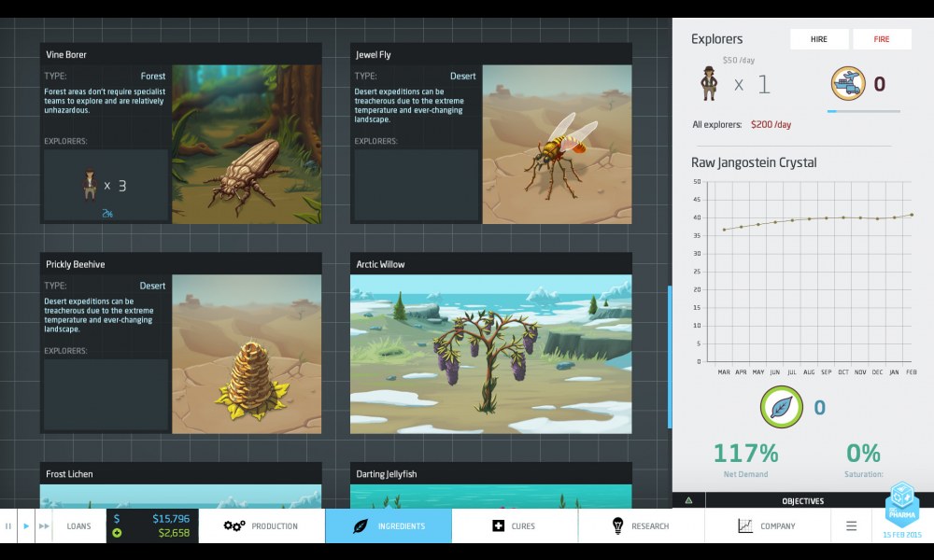
Task: Click the "15 FEB 2015" date
Action: coord(902,535)
